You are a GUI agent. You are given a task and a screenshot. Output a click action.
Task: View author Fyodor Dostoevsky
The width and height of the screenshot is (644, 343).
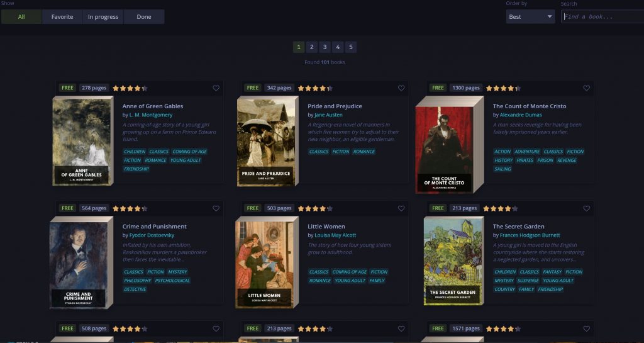(x=152, y=235)
